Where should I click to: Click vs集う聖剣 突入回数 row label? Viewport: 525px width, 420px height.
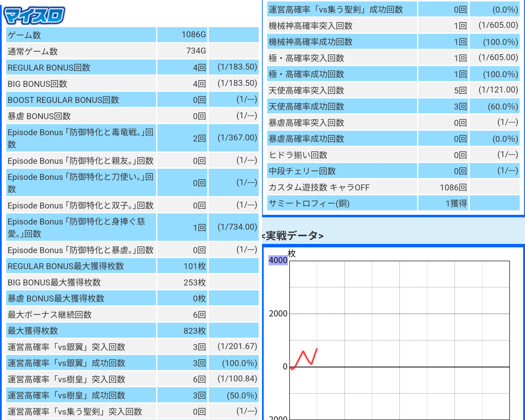74,412
